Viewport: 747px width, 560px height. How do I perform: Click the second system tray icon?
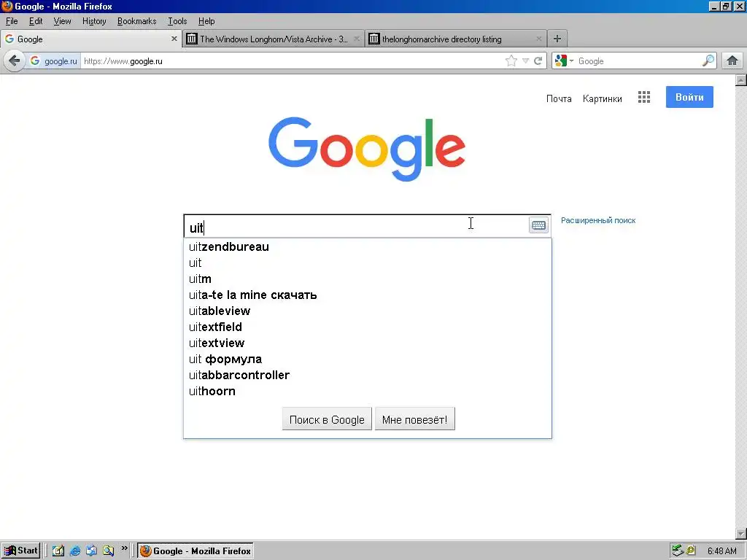691,551
